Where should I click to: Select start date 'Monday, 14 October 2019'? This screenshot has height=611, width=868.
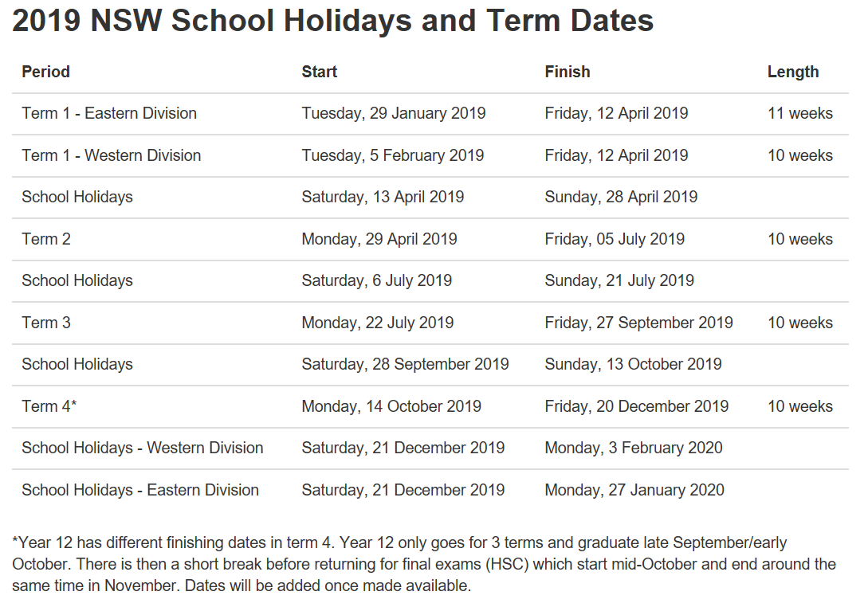tap(391, 406)
